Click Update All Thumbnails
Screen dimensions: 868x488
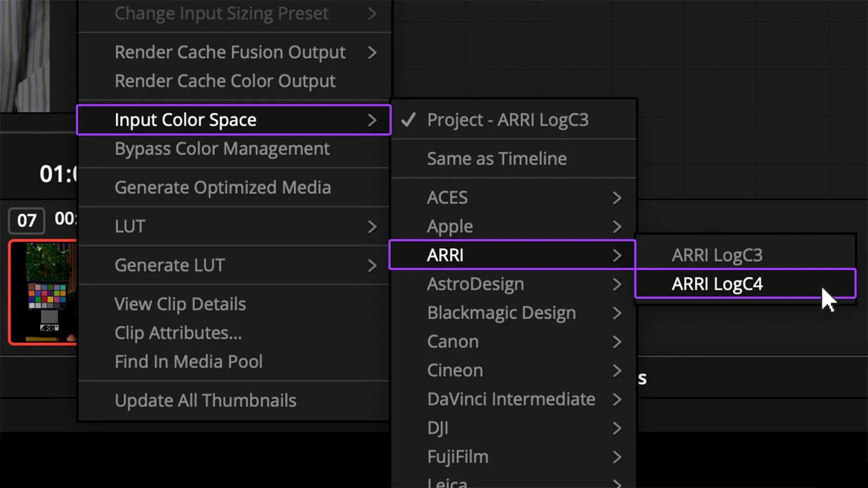pos(234,401)
